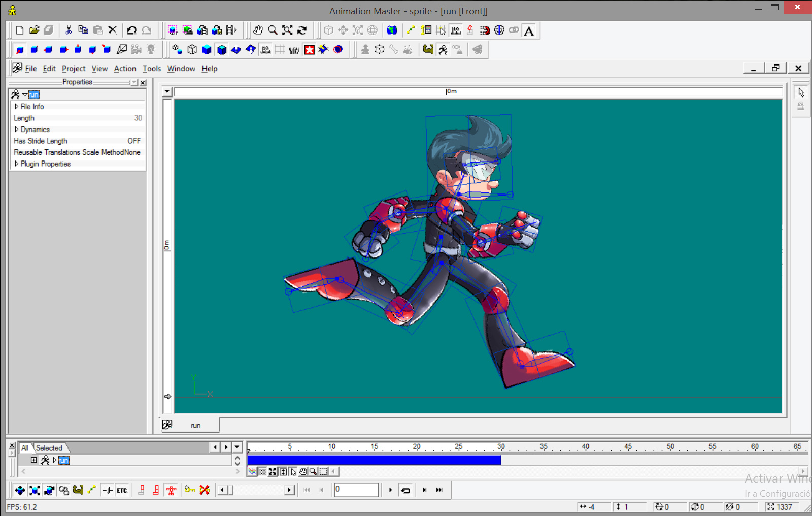The height and width of the screenshot is (516, 812).
Task: Expand the run triangle in timeline tree
Action: [54, 460]
